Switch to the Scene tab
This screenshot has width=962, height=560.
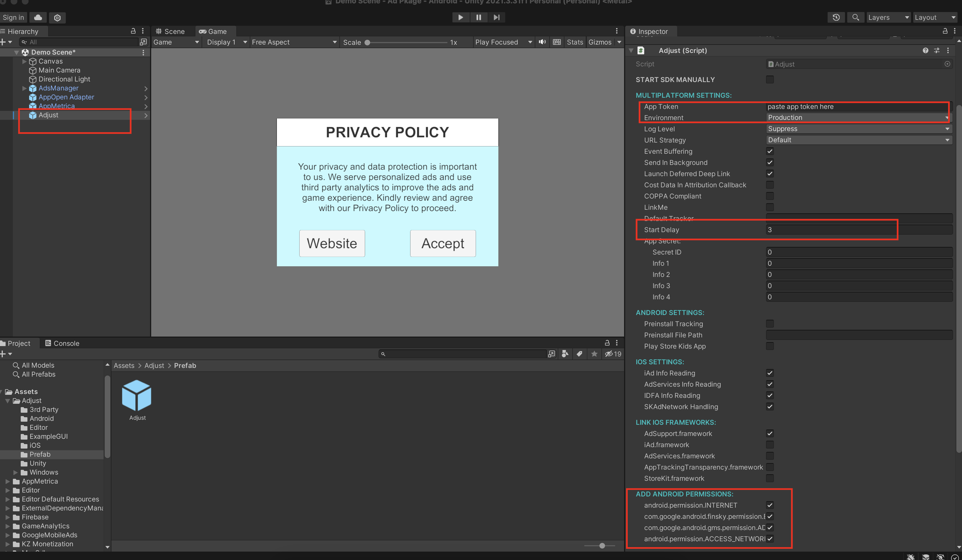click(171, 31)
